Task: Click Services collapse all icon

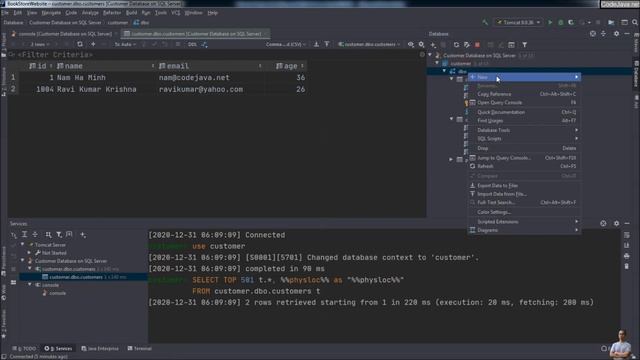Action: point(35,235)
